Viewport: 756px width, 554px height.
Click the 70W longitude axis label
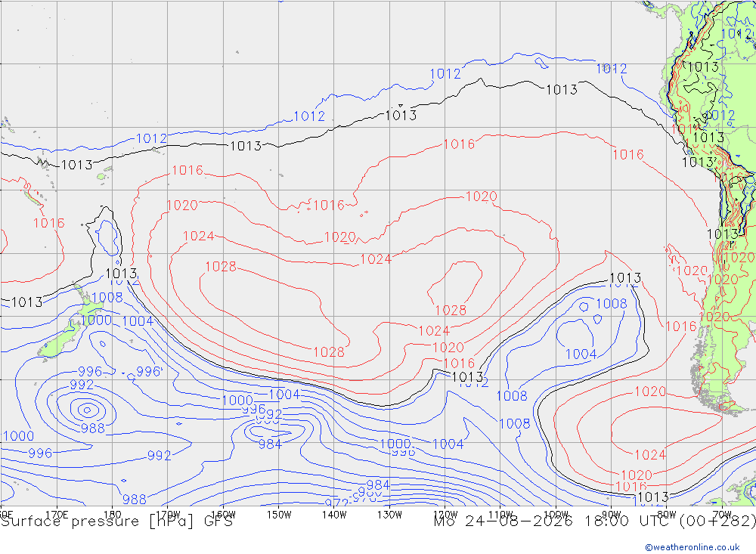[x=722, y=515]
